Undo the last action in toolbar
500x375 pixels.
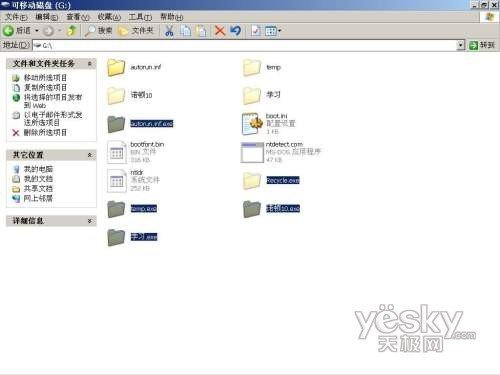point(236,31)
